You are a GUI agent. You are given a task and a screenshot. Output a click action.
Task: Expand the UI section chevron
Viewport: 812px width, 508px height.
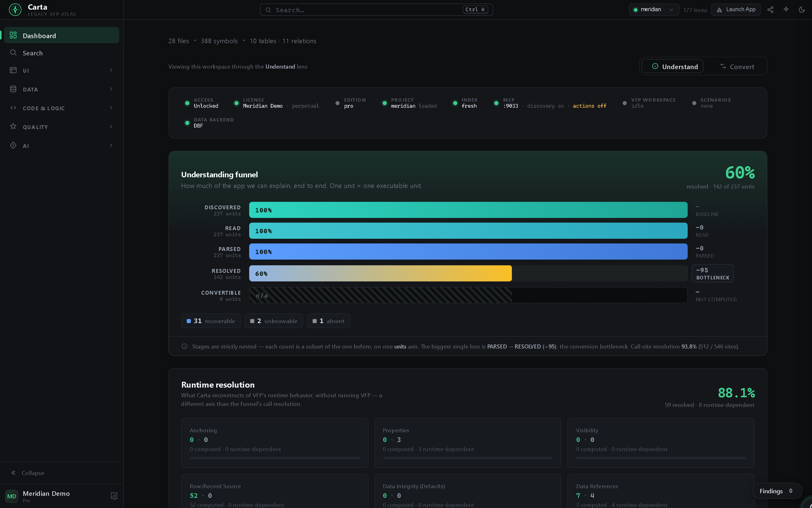point(111,70)
